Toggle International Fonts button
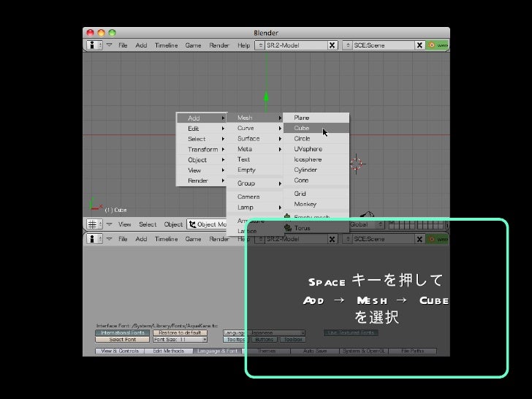 coord(123,332)
